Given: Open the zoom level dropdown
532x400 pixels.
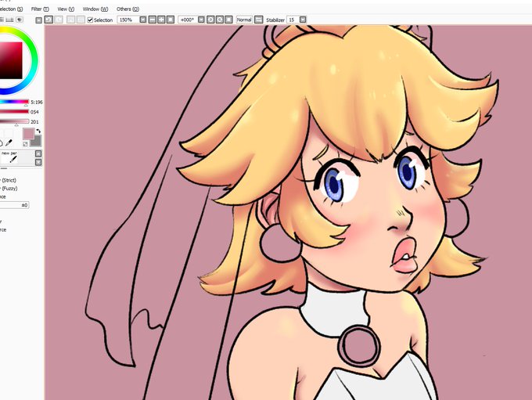Looking at the screenshot, I should [143, 20].
